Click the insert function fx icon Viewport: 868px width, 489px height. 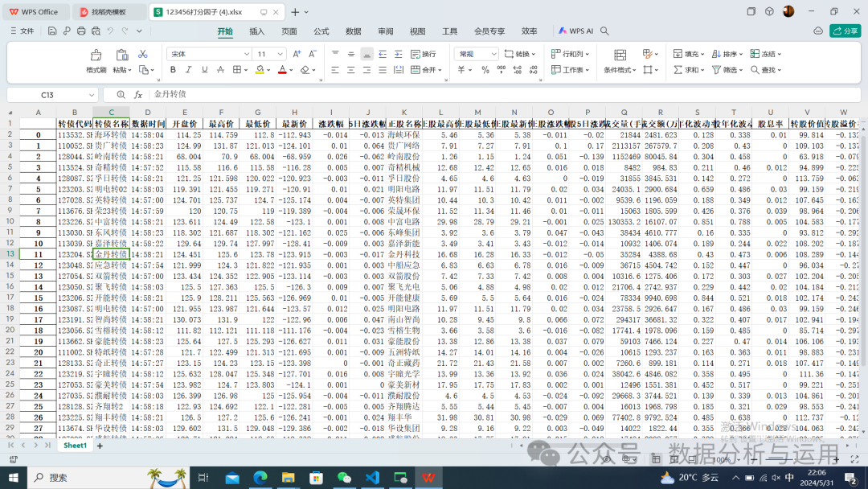tap(138, 95)
